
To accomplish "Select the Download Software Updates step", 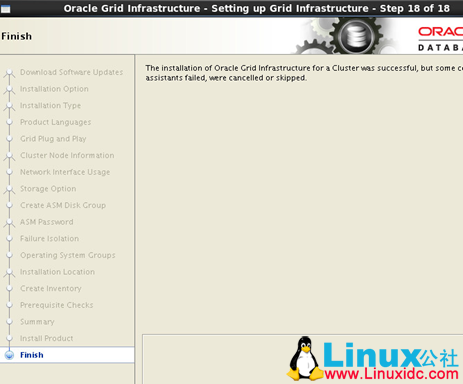I will tap(71, 72).
